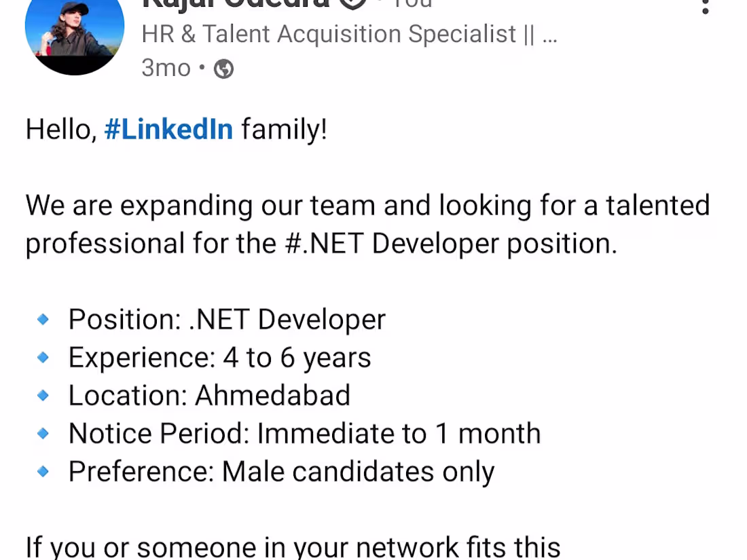
Task: Click the globe public visibility icon
Action: tap(223, 69)
